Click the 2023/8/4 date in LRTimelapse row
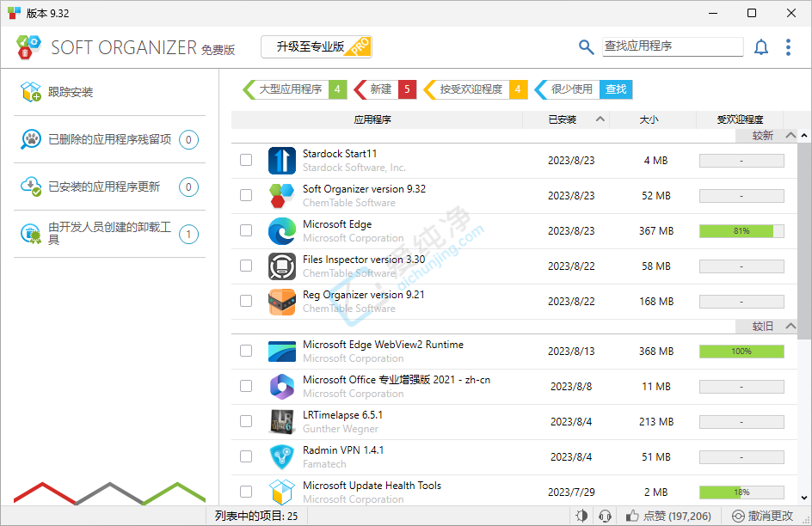This screenshot has height=526, width=812. point(570,421)
